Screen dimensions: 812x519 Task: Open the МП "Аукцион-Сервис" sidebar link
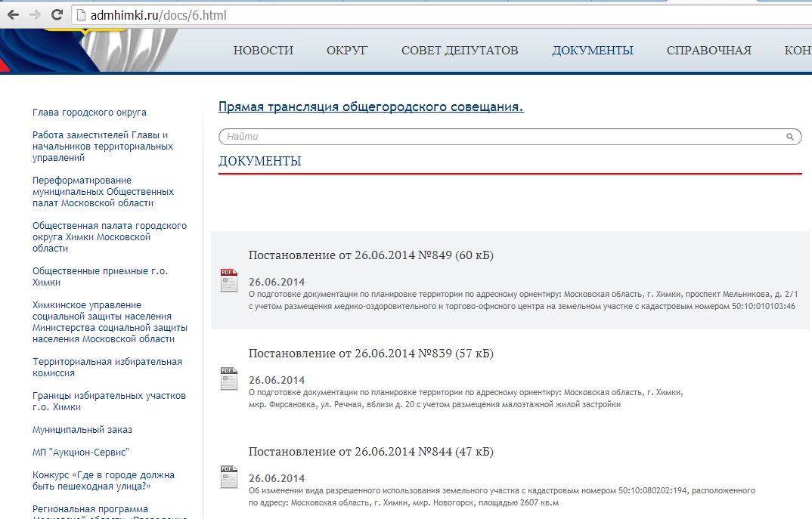pyautogui.click(x=80, y=453)
